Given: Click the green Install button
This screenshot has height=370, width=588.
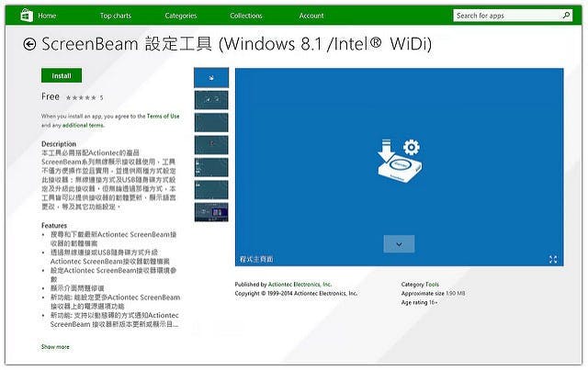Looking at the screenshot, I should coord(62,75).
